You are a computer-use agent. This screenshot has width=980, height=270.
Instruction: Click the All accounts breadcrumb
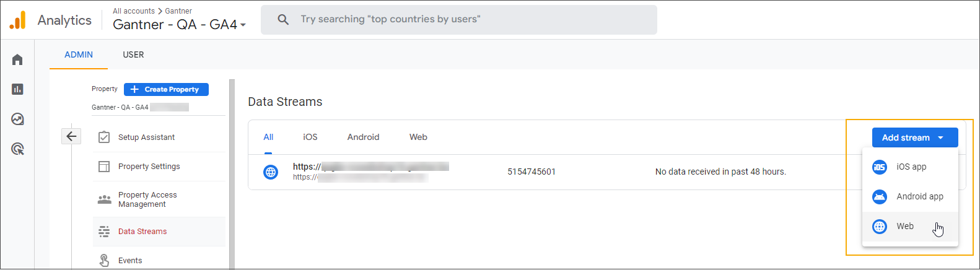click(x=134, y=11)
